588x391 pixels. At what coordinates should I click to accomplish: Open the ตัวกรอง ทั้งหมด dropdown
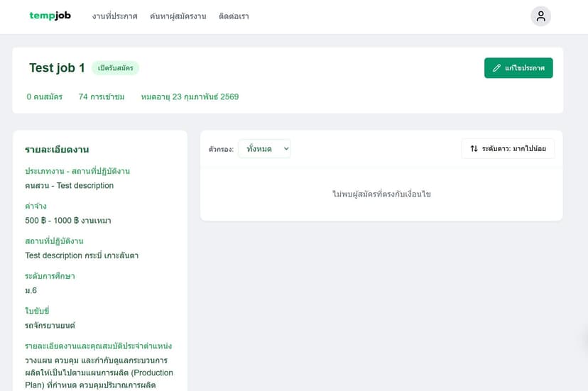264,149
